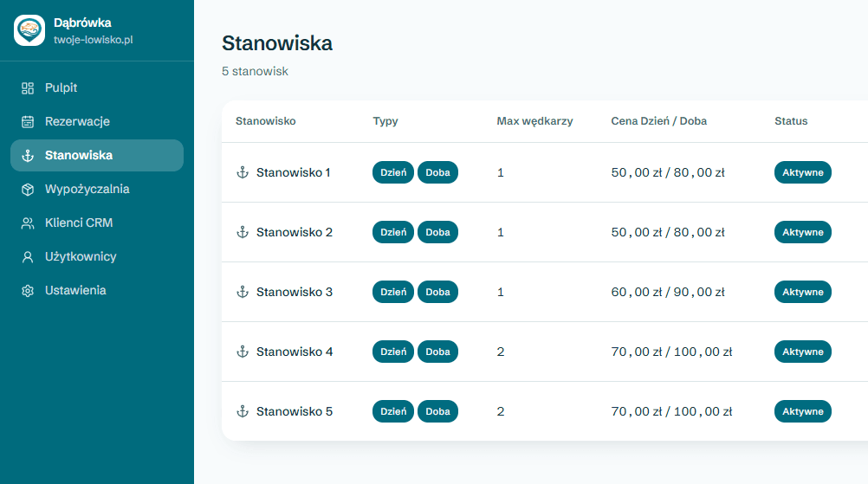Click price 70,00 zł / 100,00 zł of Stanowisko 4
This screenshot has width=868, height=484.
click(x=671, y=352)
